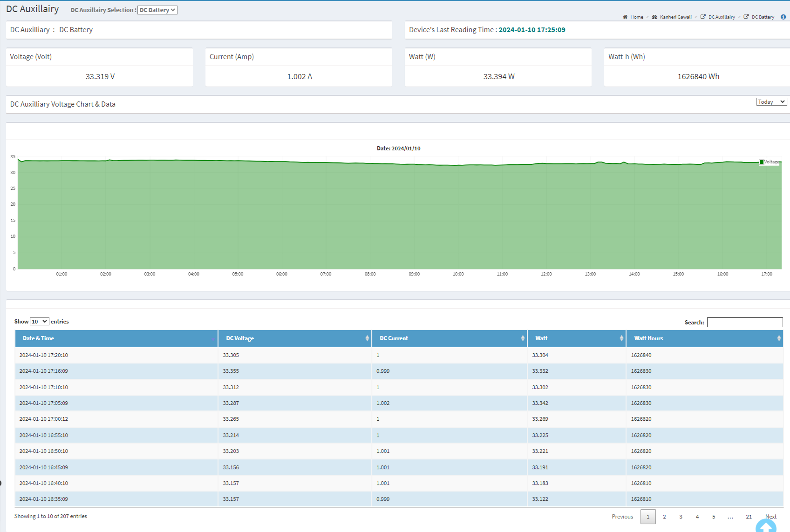Screen dimensions: 790x532
Task: Go to pagination page 1
Action: click(x=648, y=517)
